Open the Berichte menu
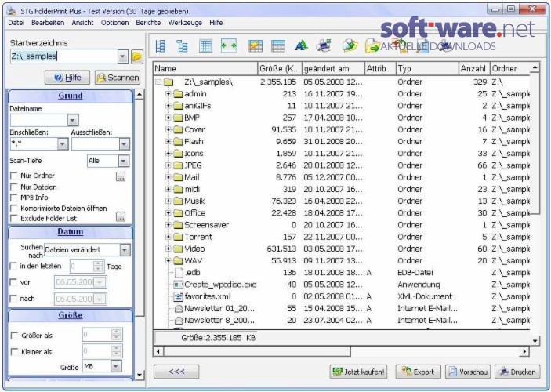This screenshot has height=392, width=551. pyautogui.click(x=148, y=23)
